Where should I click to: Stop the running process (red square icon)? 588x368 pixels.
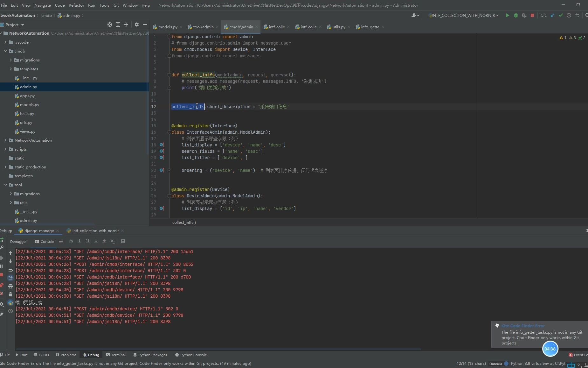pyautogui.click(x=532, y=15)
